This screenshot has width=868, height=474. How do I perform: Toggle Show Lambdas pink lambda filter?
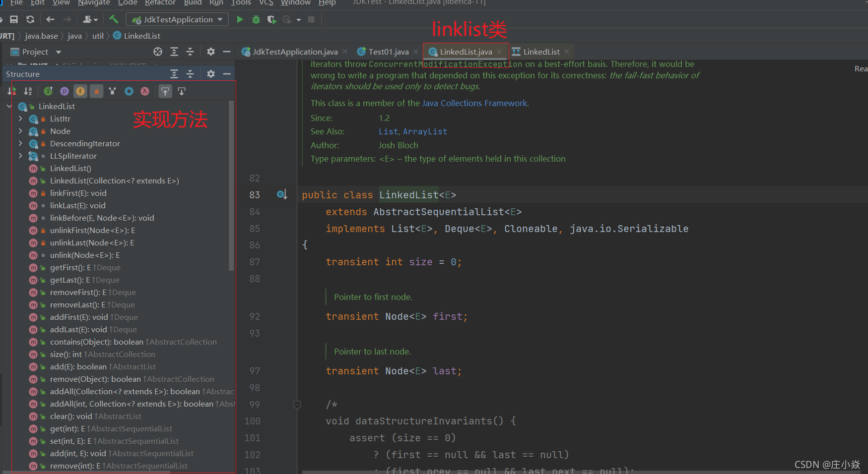[x=145, y=91]
